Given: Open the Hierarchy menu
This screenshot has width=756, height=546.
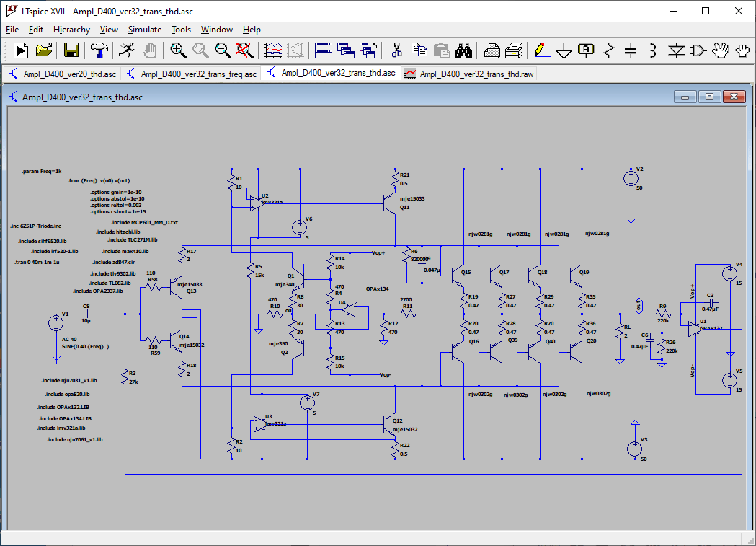Looking at the screenshot, I should click(x=71, y=30).
